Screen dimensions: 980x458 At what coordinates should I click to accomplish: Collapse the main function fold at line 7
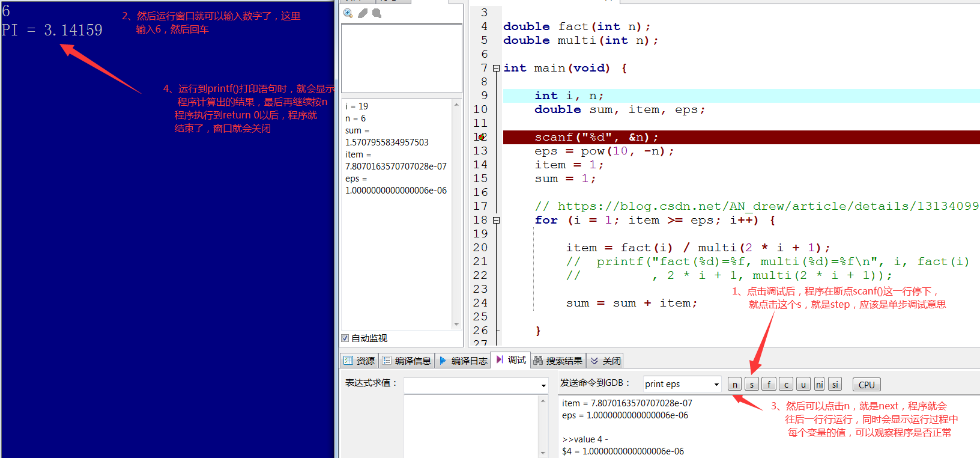coord(496,68)
